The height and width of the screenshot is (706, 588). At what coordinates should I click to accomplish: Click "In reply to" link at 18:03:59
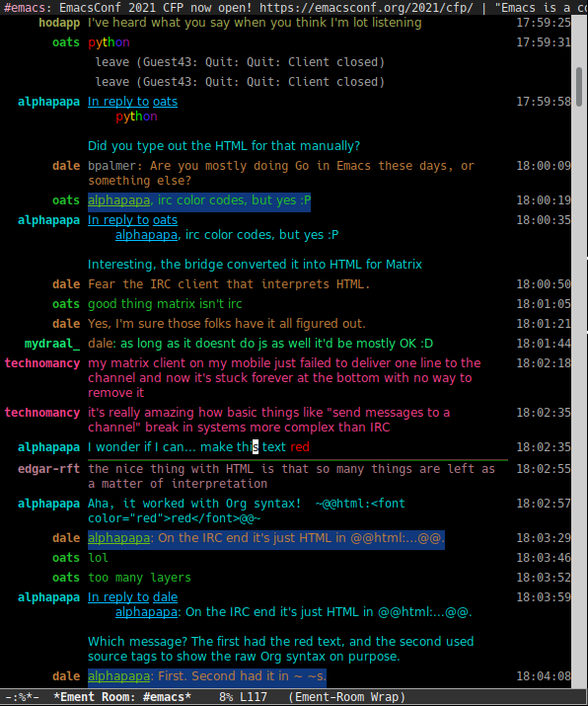pos(118,597)
